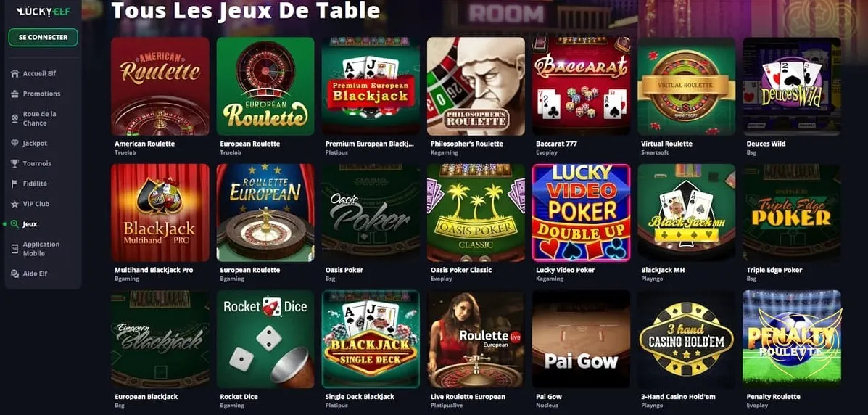Open the Penalty Roulette game tile

point(792,339)
